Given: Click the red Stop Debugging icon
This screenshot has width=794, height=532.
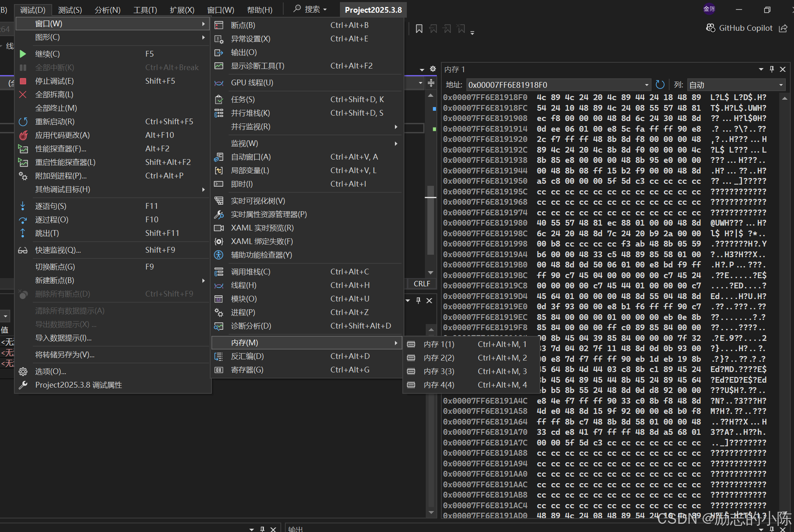Looking at the screenshot, I should click(x=23, y=81).
